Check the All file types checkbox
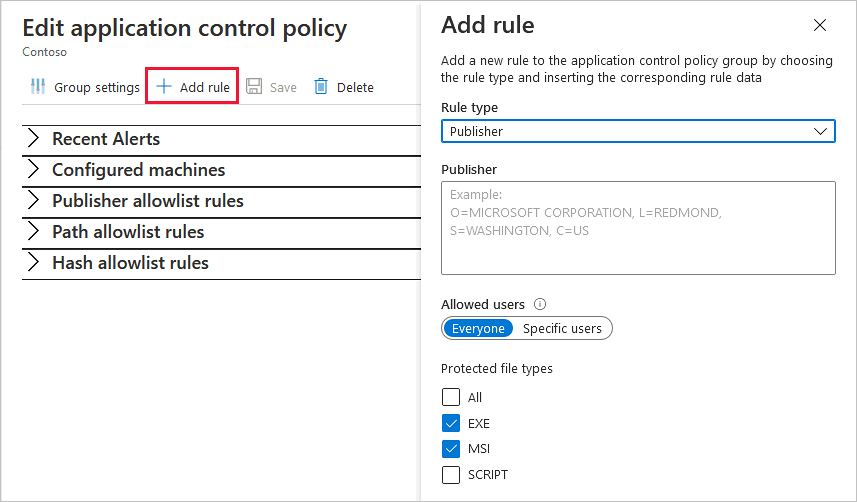 (451, 397)
